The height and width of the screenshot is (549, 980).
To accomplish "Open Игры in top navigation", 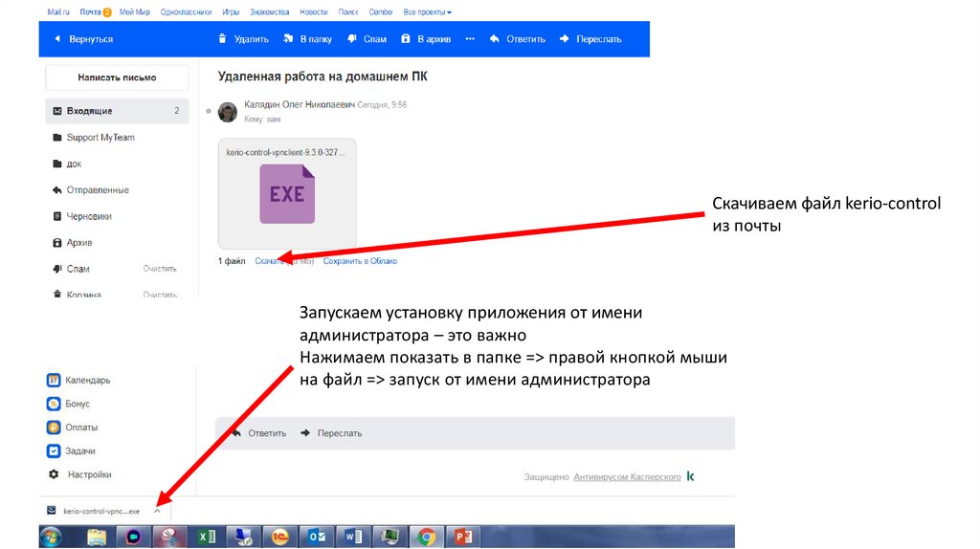I will pyautogui.click(x=231, y=11).
